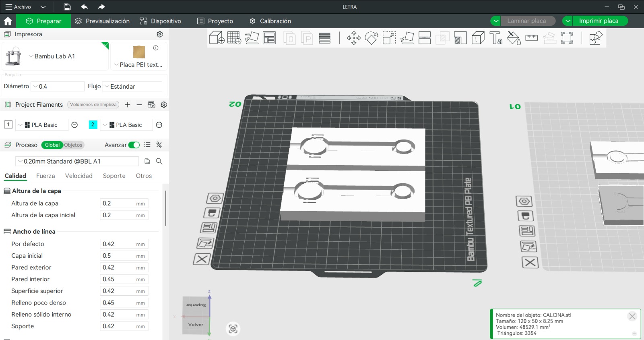The height and width of the screenshot is (340, 644).
Task: Auto orient objects on plate 02
Action: coord(205,243)
